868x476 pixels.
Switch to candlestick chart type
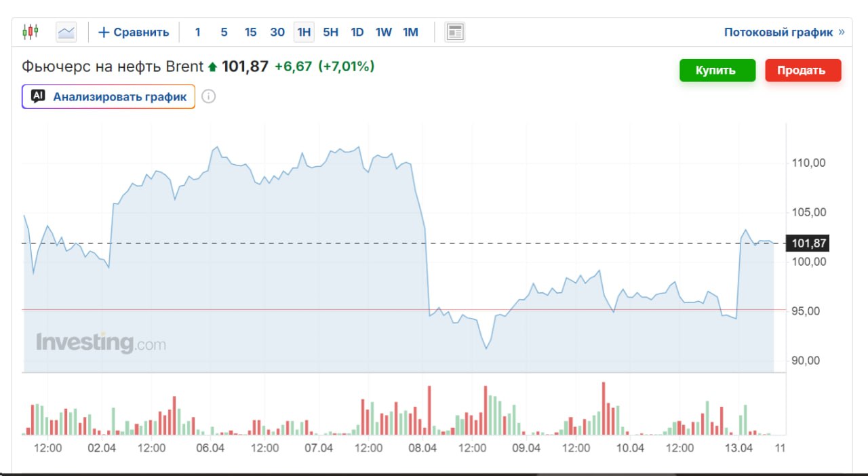point(31,32)
